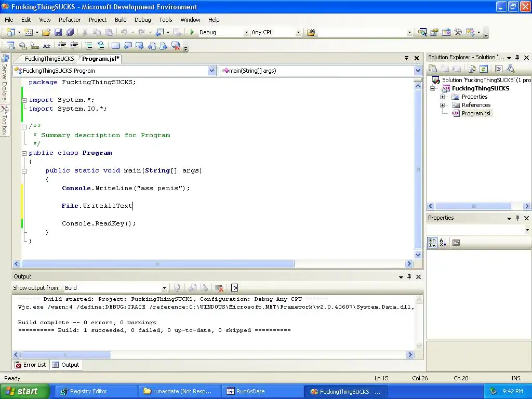Click Display Object Member List icon
Screen dimensions: 532x399
pyautogui.click(x=10, y=46)
